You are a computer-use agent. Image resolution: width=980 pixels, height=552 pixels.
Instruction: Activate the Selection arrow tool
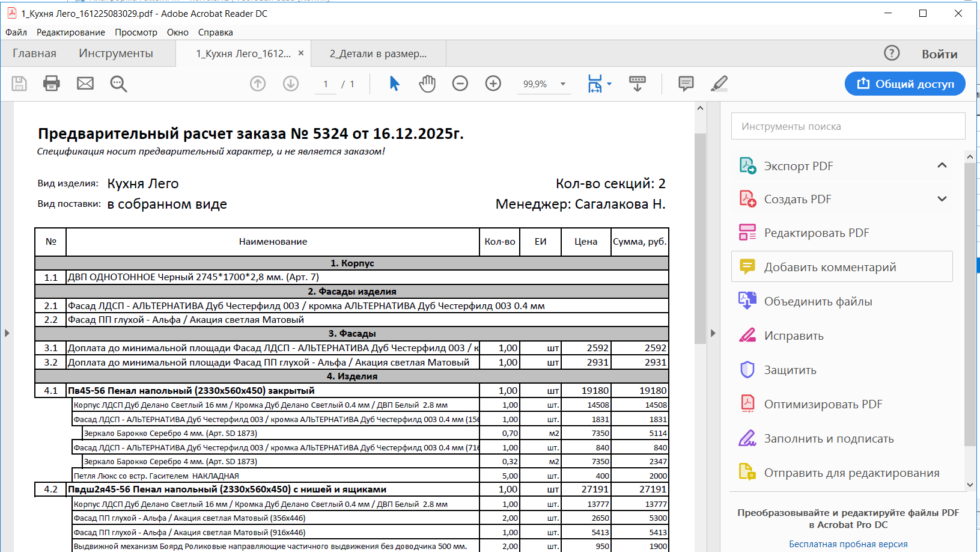(394, 84)
